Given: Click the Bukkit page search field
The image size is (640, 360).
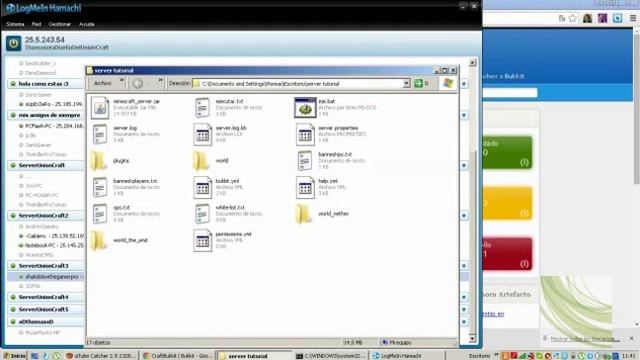Looking at the screenshot, I should 510,93.
